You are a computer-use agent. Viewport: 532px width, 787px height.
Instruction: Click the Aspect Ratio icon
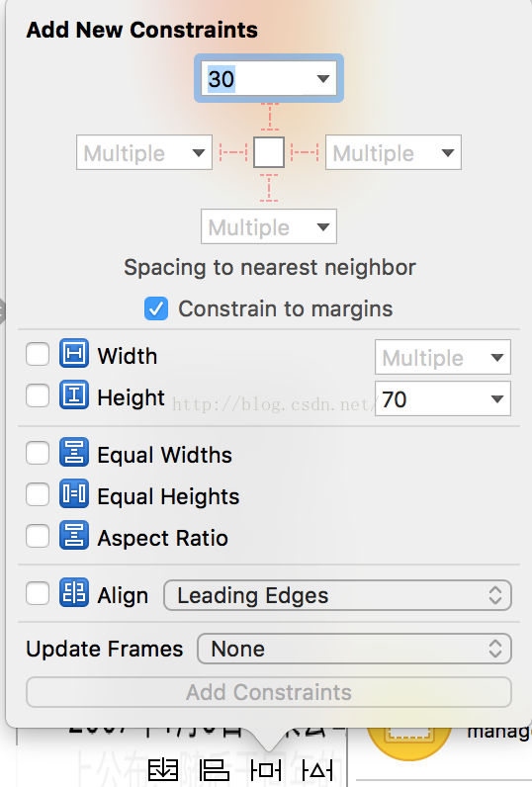(74, 536)
